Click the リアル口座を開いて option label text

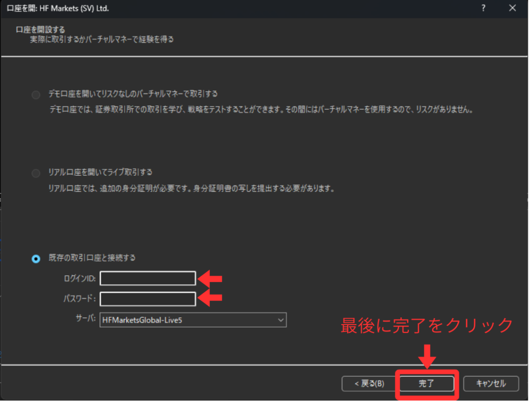pos(100,172)
